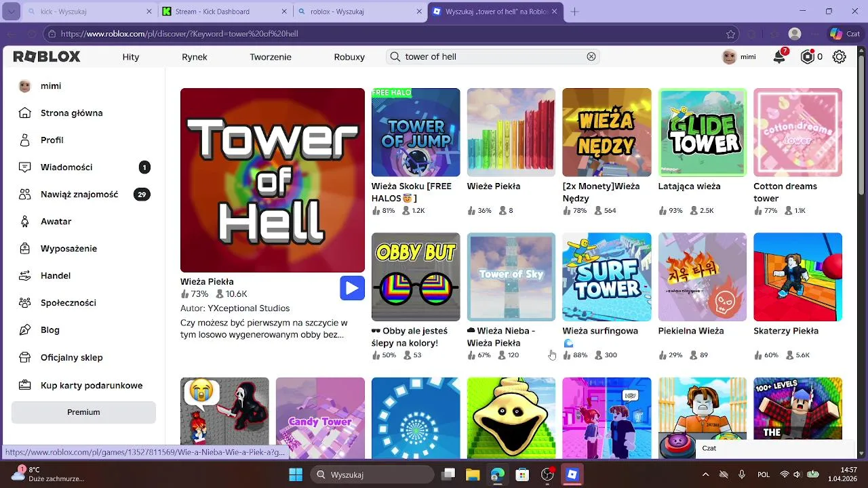Click the Wieża Piekła featured title
This screenshot has height=488, width=868.
point(207,281)
